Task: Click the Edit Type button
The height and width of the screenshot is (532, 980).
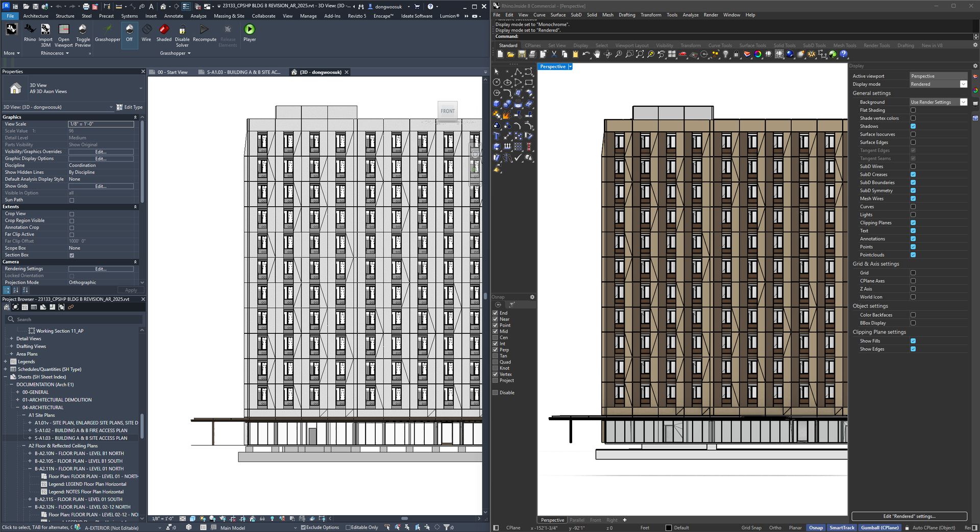Action: [x=130, y=107]
